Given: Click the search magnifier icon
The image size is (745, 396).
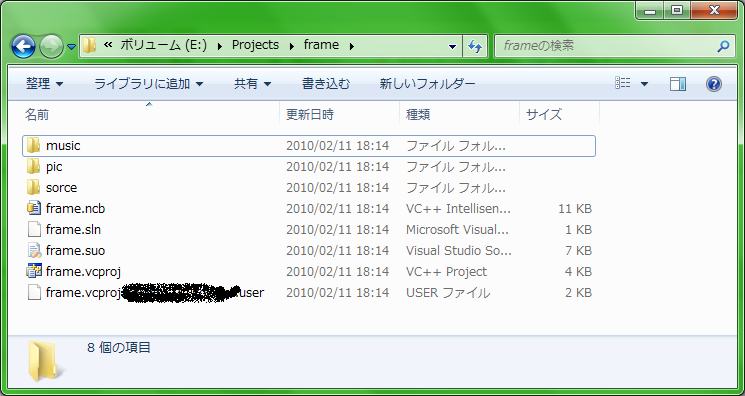Looking at the screenshot, I should click(723, 46).
